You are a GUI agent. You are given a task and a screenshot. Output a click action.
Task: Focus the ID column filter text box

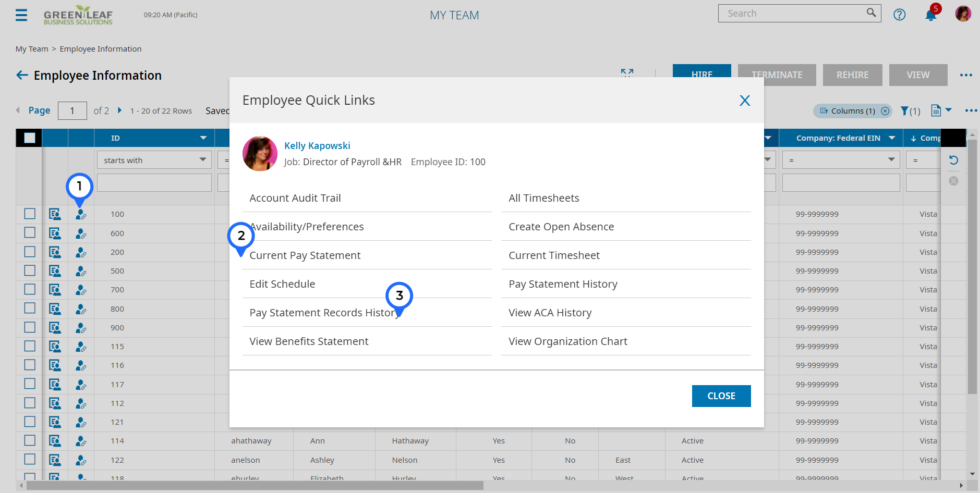pyautogui.click(x=154, y=182)
